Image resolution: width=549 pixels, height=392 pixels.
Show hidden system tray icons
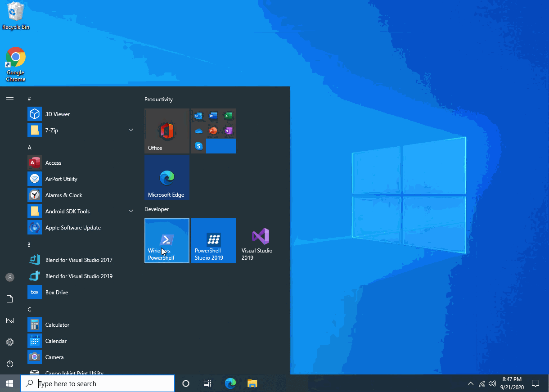pyautogui.click(x=471, y=383)
